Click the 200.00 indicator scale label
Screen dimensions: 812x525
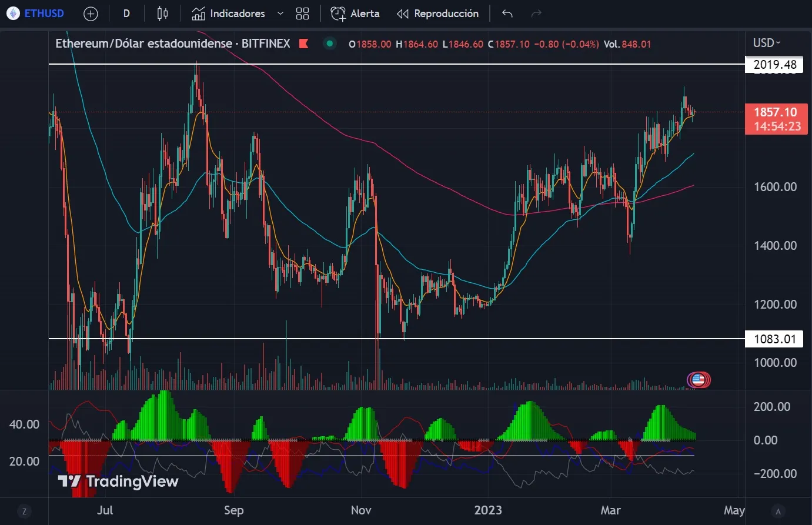772,407
